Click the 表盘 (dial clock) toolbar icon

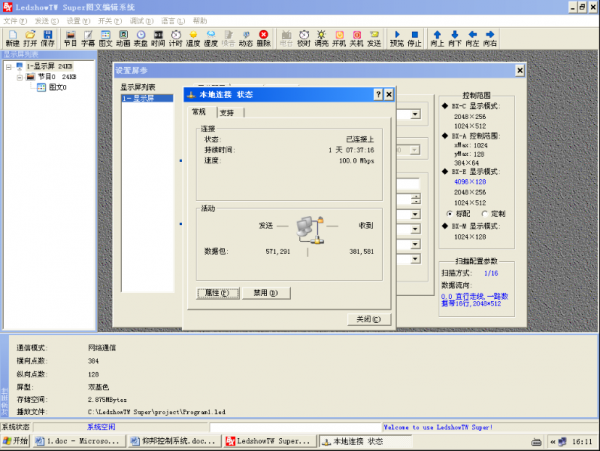(141, 39)
